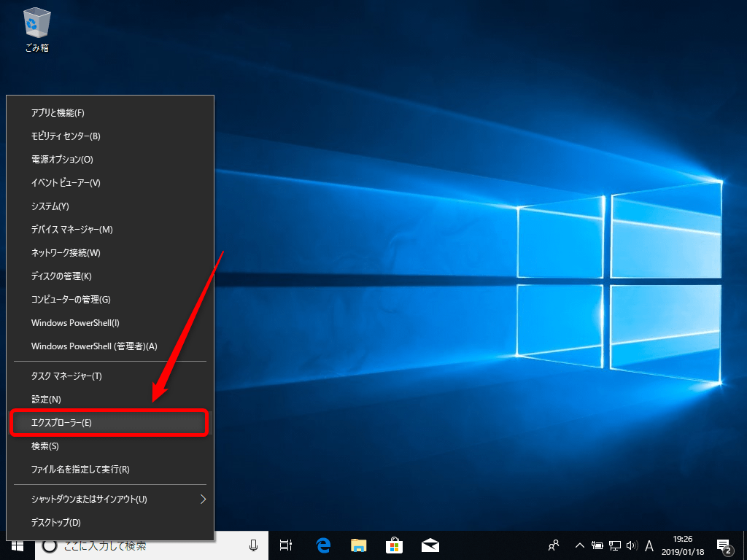
Task: Click the microphone icon in the search bar
Action: tap(253, 545)
